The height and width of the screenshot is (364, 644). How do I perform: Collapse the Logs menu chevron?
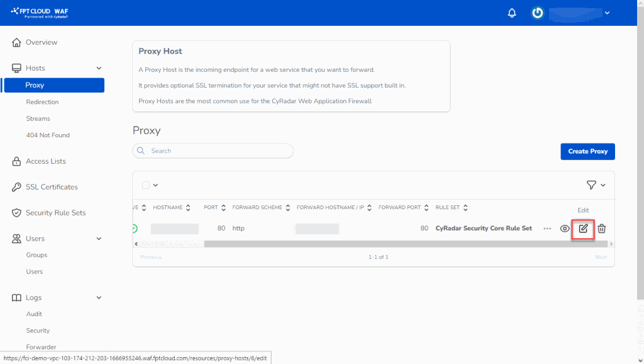click(99, 298)
